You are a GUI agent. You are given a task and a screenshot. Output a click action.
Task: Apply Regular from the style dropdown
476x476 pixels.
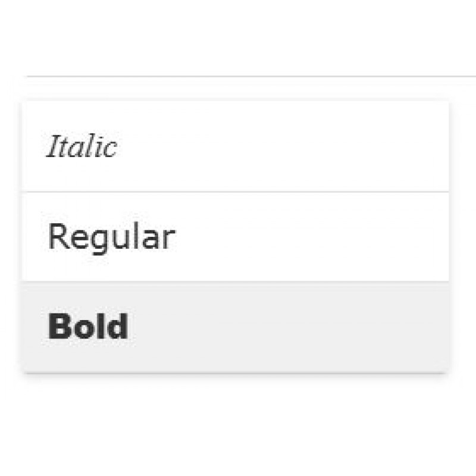(111, 237)
